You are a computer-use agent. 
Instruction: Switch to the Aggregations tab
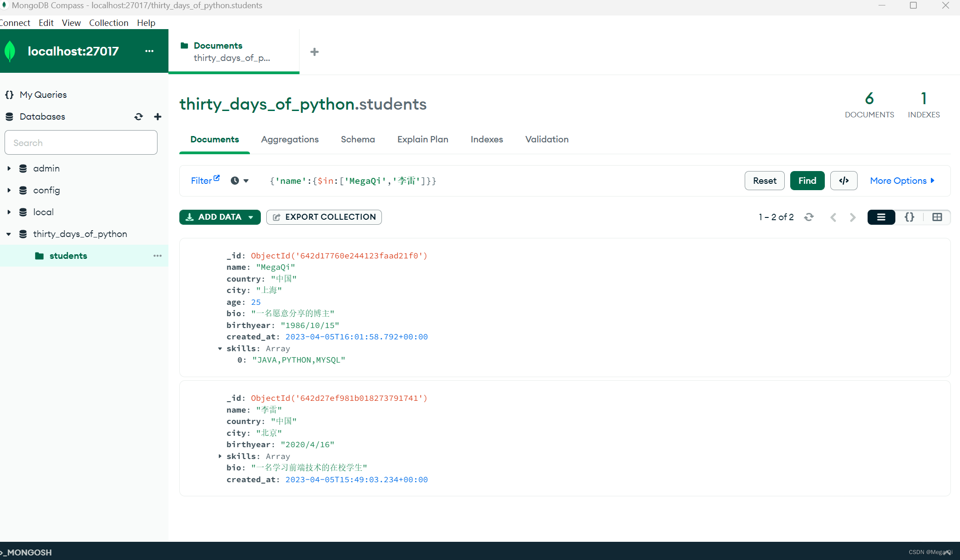(x=290, y=139)
